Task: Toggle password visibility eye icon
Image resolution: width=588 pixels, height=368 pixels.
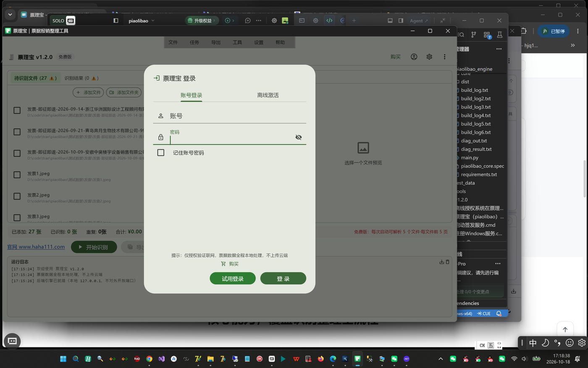Action: (x=299, y=137)
